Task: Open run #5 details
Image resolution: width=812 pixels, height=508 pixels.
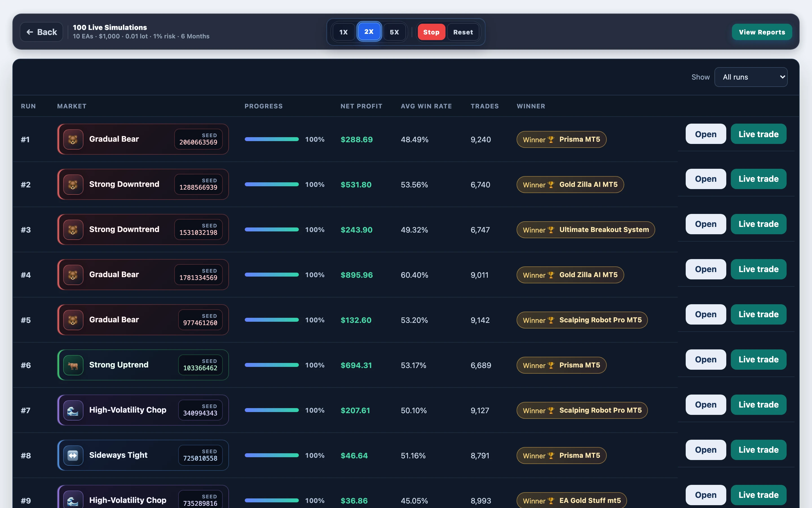Action: point(706,314)
